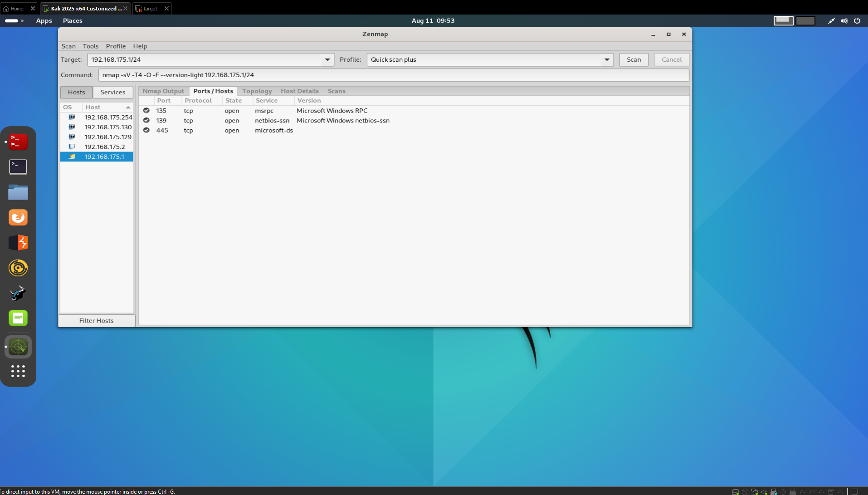
Task: Click the open-state icon for port 445
Action: (x=146, y=130)
